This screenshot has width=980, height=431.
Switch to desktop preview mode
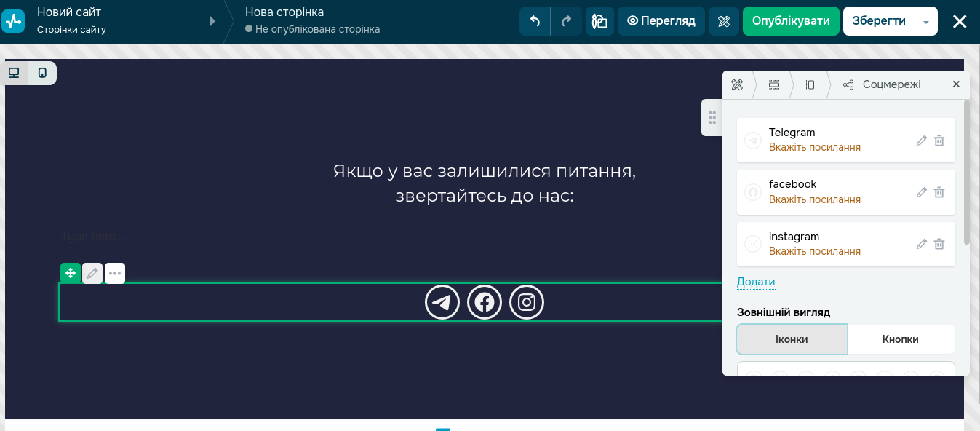pos(14,73)
